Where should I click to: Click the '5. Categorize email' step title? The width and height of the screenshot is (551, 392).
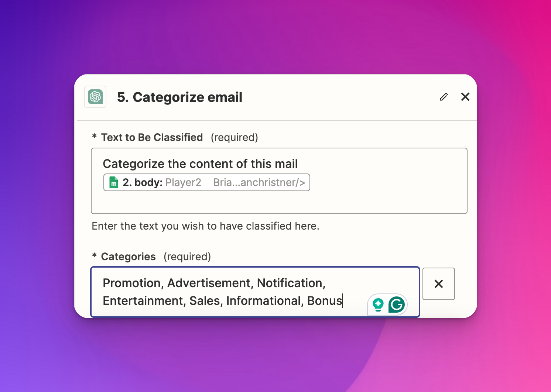179,97
